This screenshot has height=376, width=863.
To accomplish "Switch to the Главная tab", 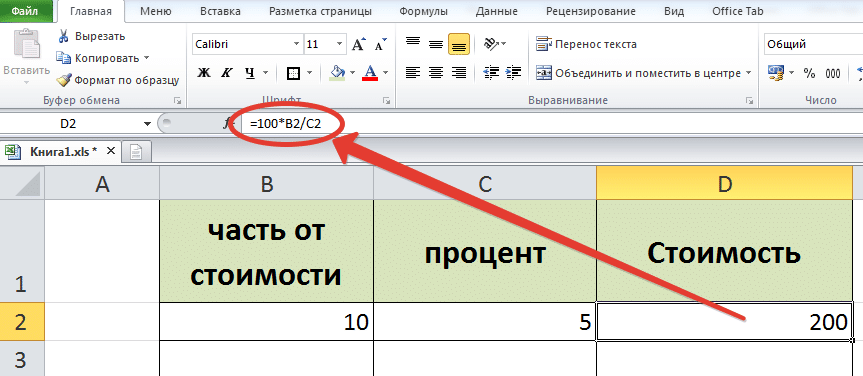I will coord(91,11).
